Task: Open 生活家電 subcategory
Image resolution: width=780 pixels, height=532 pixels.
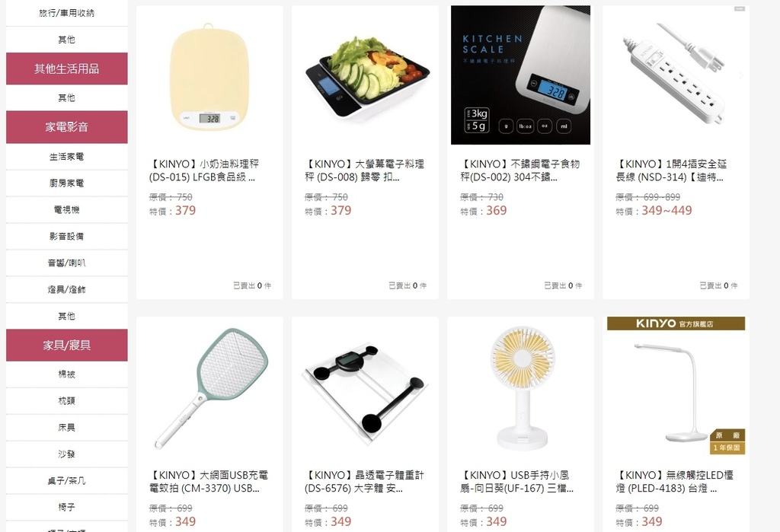Action: point(67,157)
